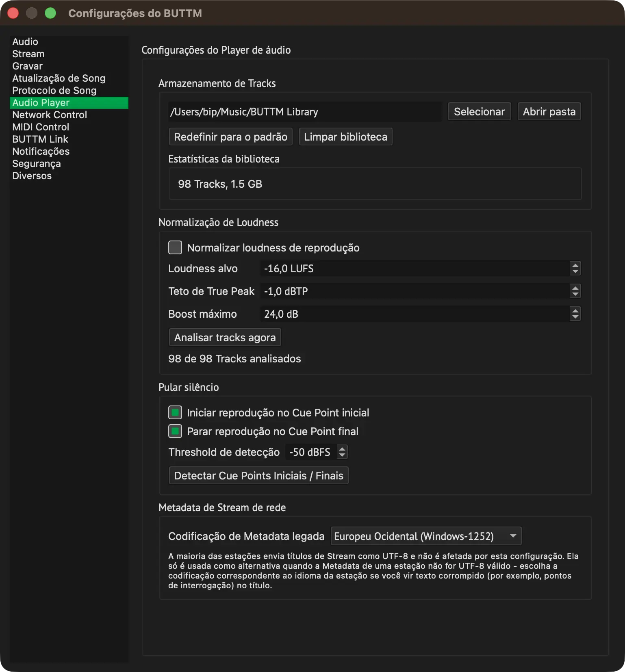Viewport: 625px width, 672px height.
Task: Close the settings window with red button
Action: (13, 13)
